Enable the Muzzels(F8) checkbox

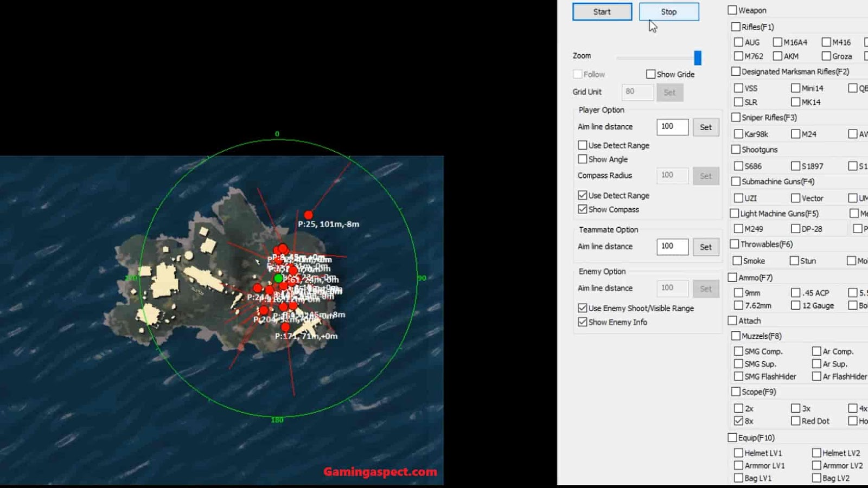click(x=736, y=336)
